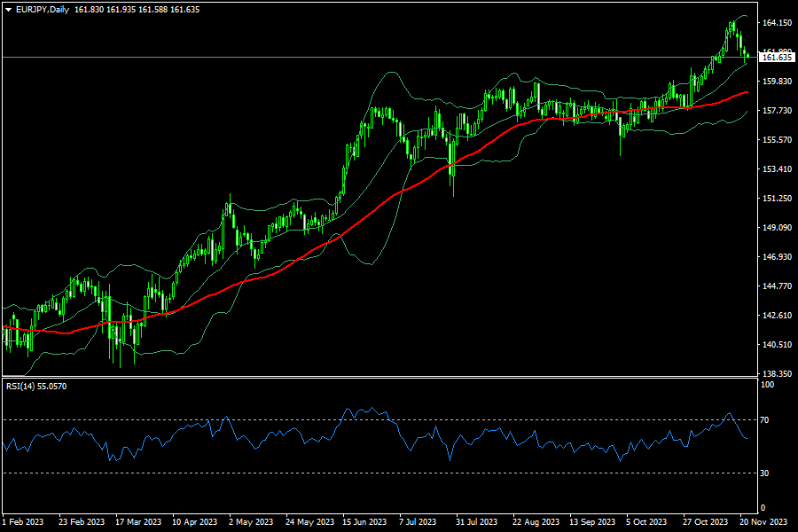Click the 151.250 price axis label
Image resolution: width=798 pixels, height=532 pixels.
(x=777, y=199)
